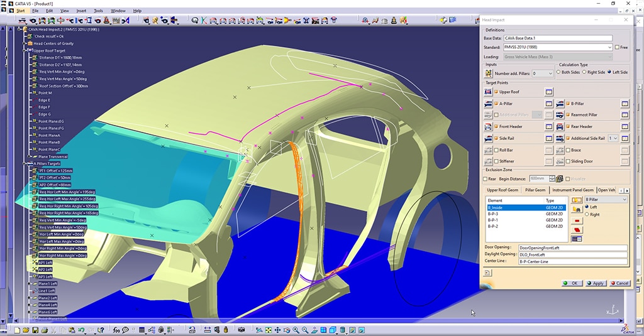Tick the Rear exclusion zone checkbox
Viewport: 644px width, 336px height.
486,179
